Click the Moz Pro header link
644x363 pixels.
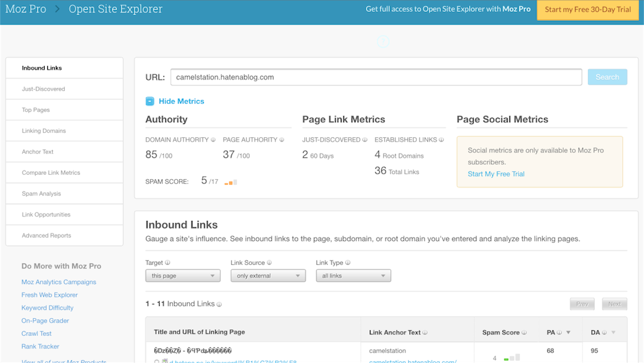coord(25,9)
